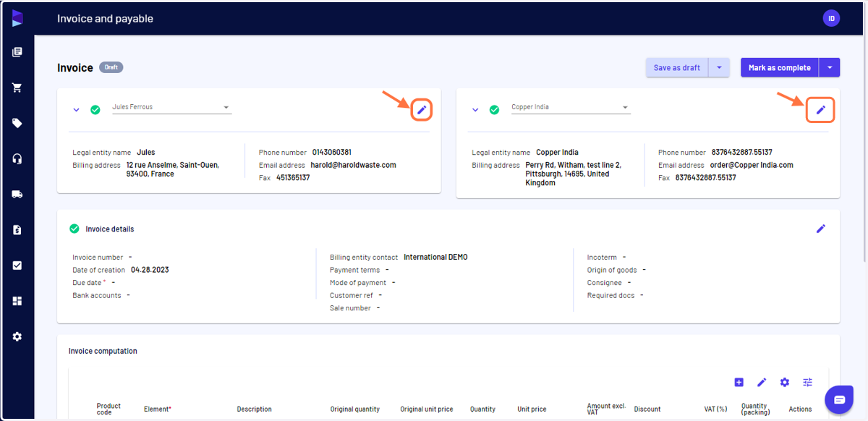Viewport: 868px width, 421px height.
Task: Open the library books icon in sidebar
Action: click(17, 52)
